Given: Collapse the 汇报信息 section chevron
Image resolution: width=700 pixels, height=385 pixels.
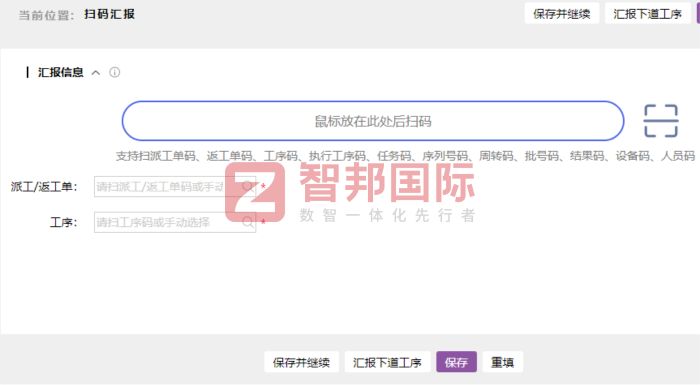Looking at the screenshot, I should (x=96, y=72).
